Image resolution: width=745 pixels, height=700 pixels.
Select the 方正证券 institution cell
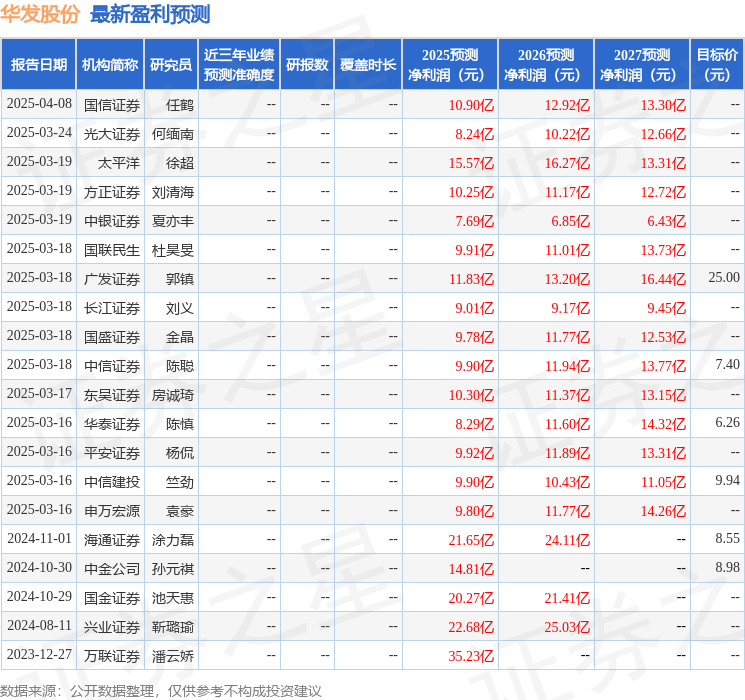tap(112, 192)
